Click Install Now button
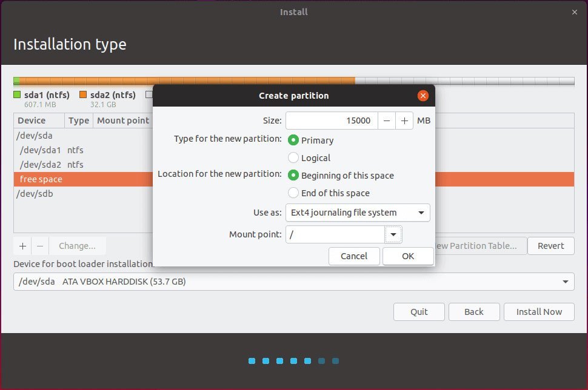This screenshot has width=588, height=390. pos(539,312)
